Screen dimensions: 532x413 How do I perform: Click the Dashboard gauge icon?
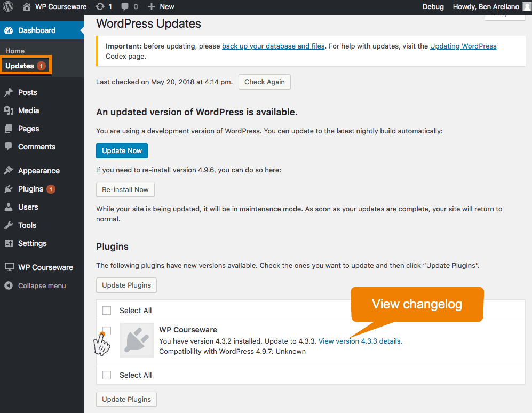(x=9, y=30)
